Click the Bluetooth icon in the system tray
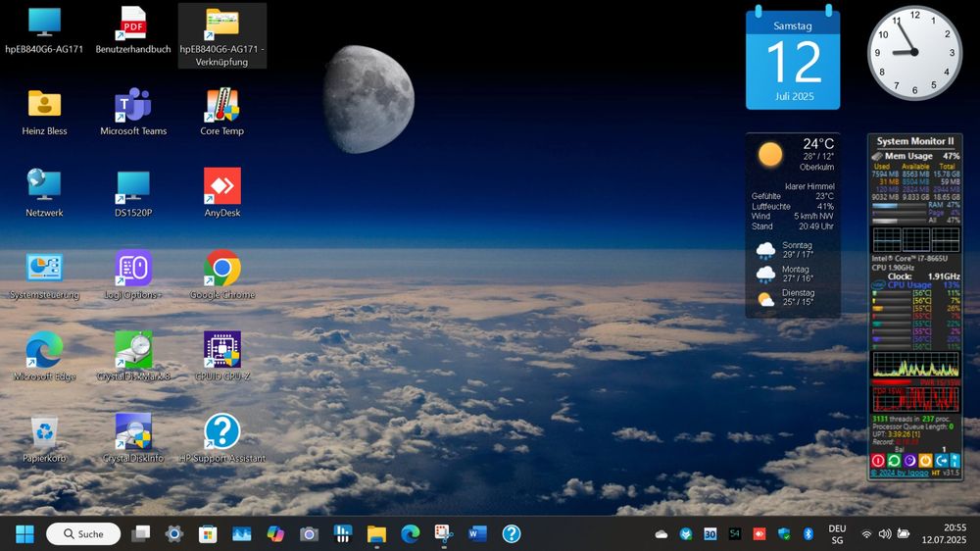 [808, 534]
